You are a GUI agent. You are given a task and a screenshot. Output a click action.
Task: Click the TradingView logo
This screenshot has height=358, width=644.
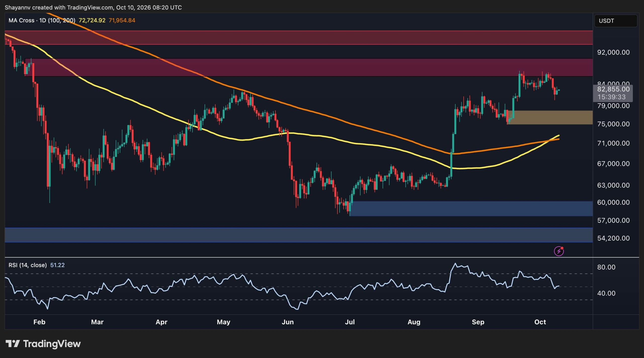43,343
